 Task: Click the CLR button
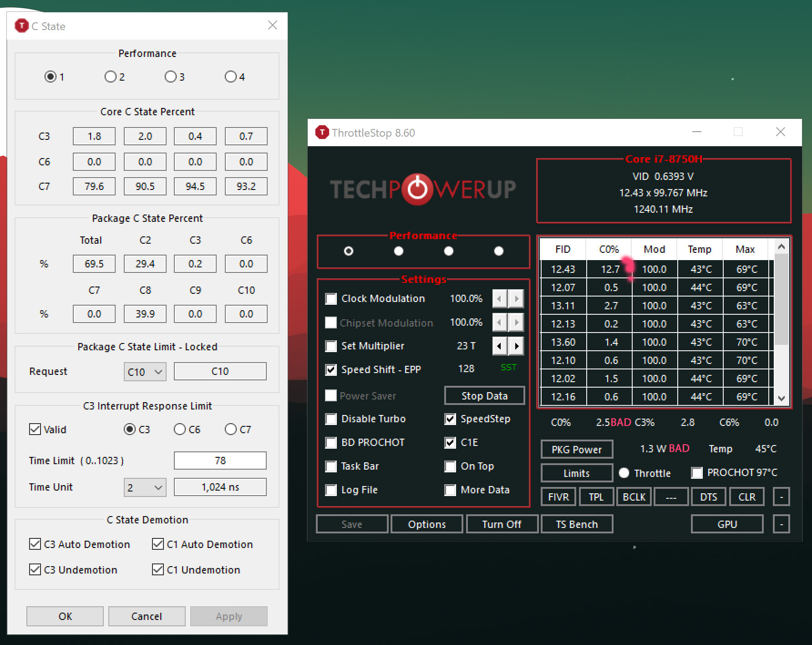747,497
